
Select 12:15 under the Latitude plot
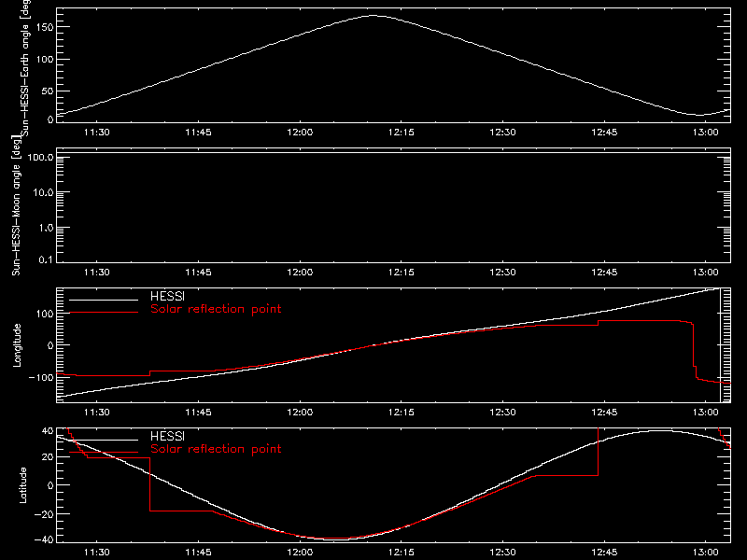tap(402, 553)
